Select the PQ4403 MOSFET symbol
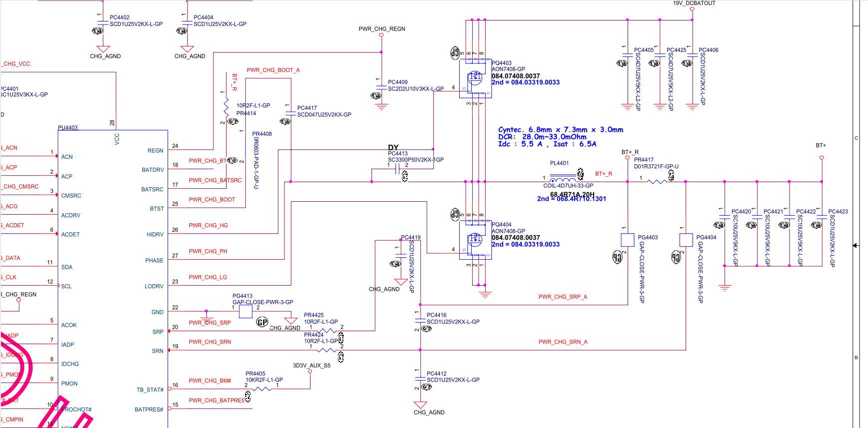This screenshot has width=868, height=428. pyautogui.click(x=475, y=78)
